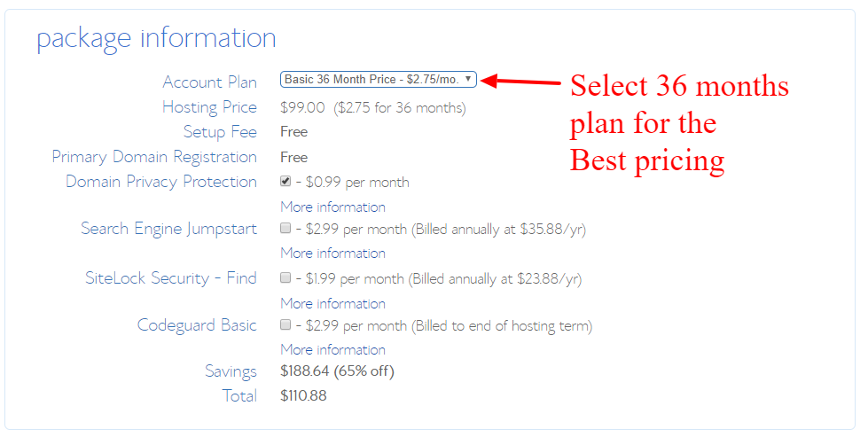Open More information under Search Engine Jumpstart
Screen dimensions: 868x437
pyautogui.click(x=332, y=253)
